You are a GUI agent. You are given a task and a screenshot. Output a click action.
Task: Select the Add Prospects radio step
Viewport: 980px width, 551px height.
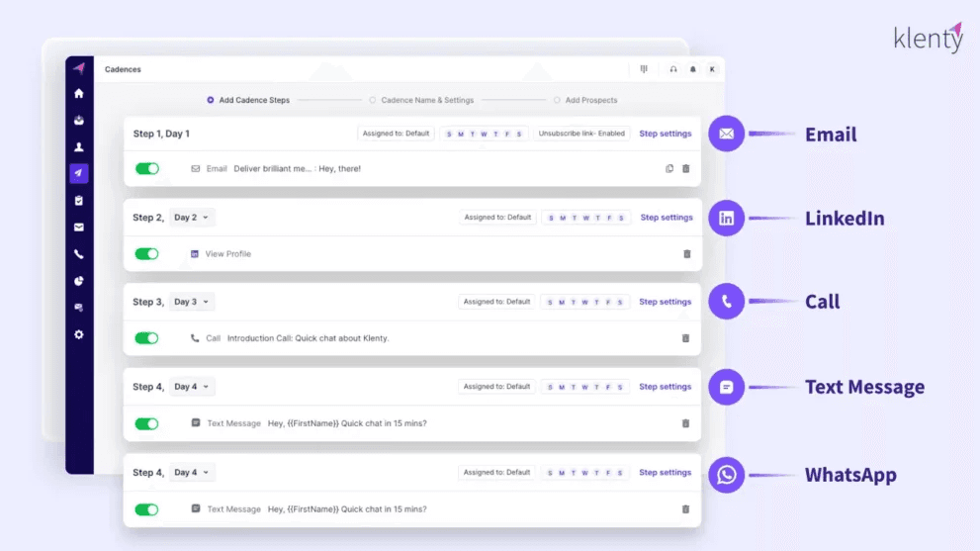(x=557, y=100)
